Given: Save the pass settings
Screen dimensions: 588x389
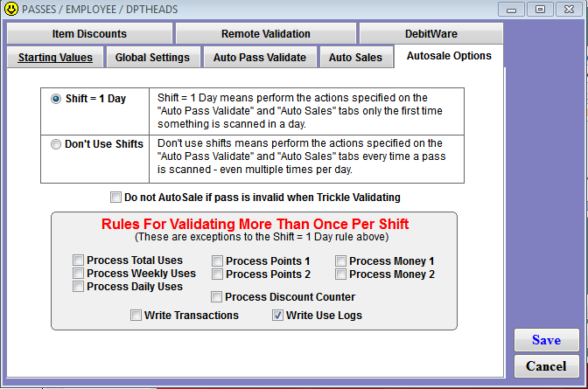Looking at the screenshot, I should pyautogui.click(x=546, y=340).
